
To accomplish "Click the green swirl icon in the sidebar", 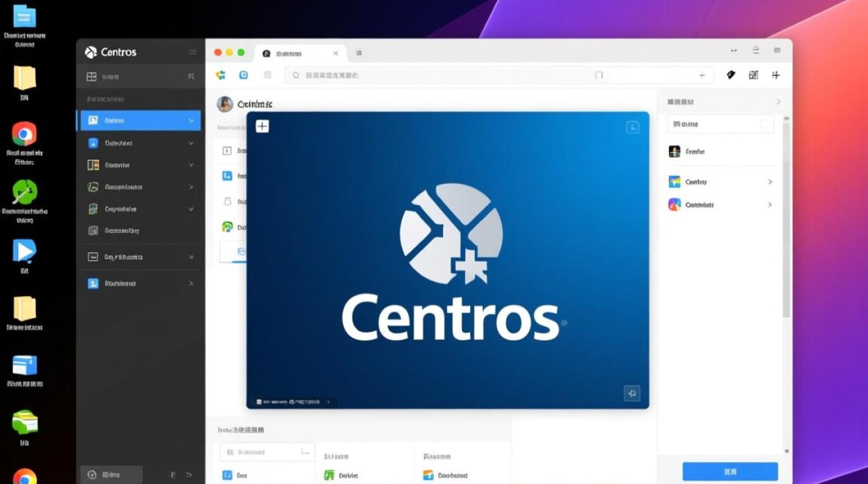I will click(x=93, y=187).
